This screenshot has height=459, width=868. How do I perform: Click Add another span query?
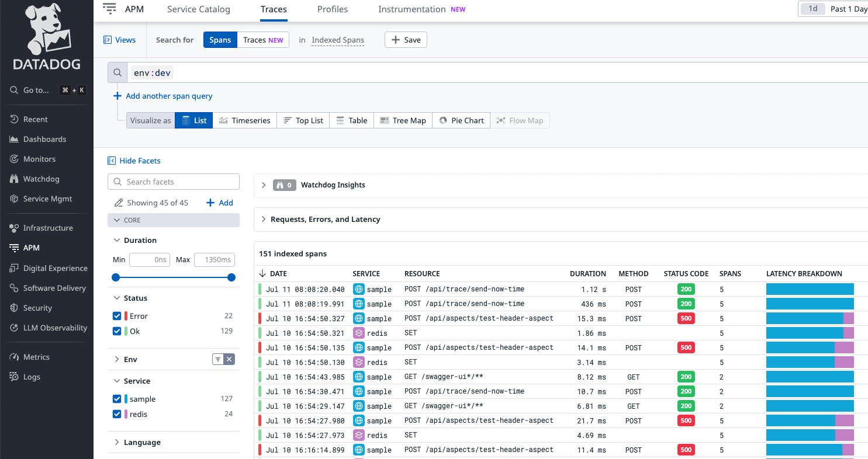163,96
